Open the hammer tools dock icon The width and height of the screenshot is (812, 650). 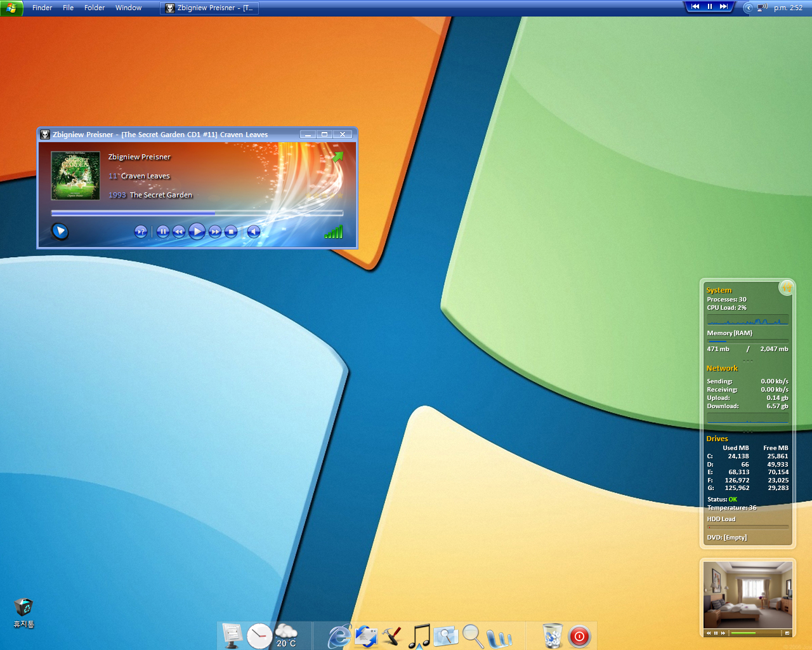point(392,635)
